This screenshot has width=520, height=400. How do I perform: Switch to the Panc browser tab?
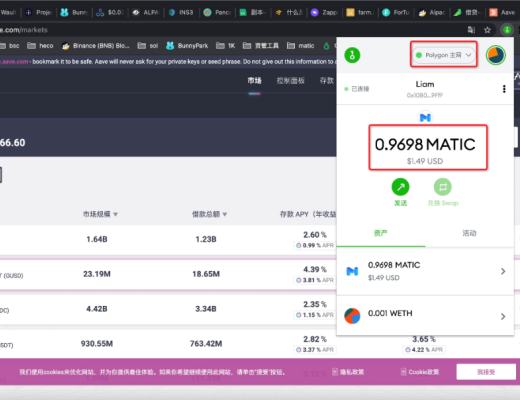coord(217,12)
